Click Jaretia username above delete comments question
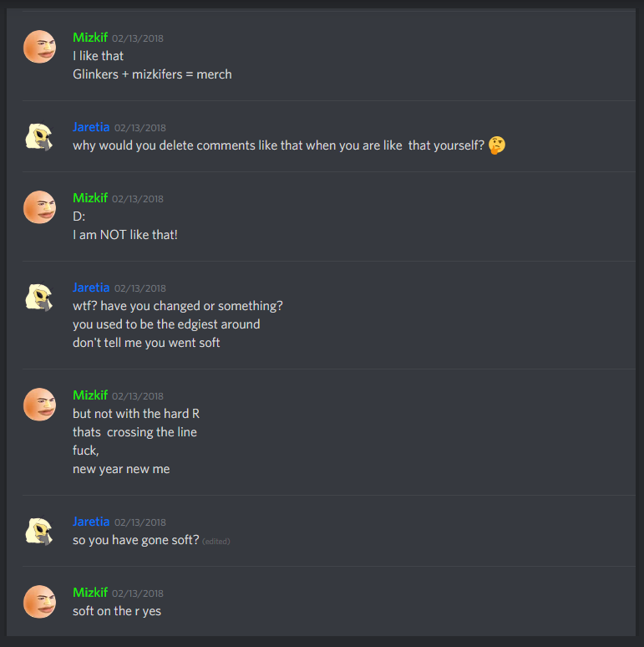Screen dimensions: 644x647 [x=91, y=127]
